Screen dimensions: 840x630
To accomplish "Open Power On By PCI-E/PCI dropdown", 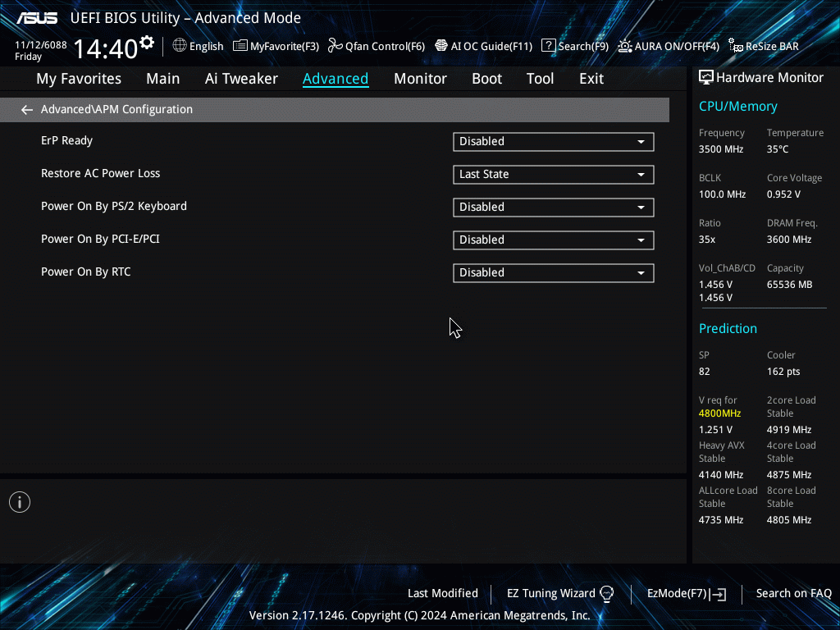I will click(x=553, y=240).
